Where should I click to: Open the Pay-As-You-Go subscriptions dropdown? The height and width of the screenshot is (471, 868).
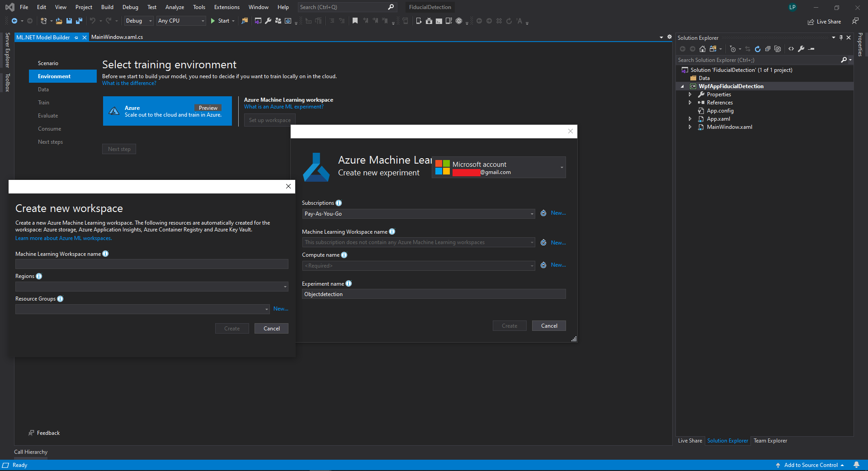[x=419, y=214]
